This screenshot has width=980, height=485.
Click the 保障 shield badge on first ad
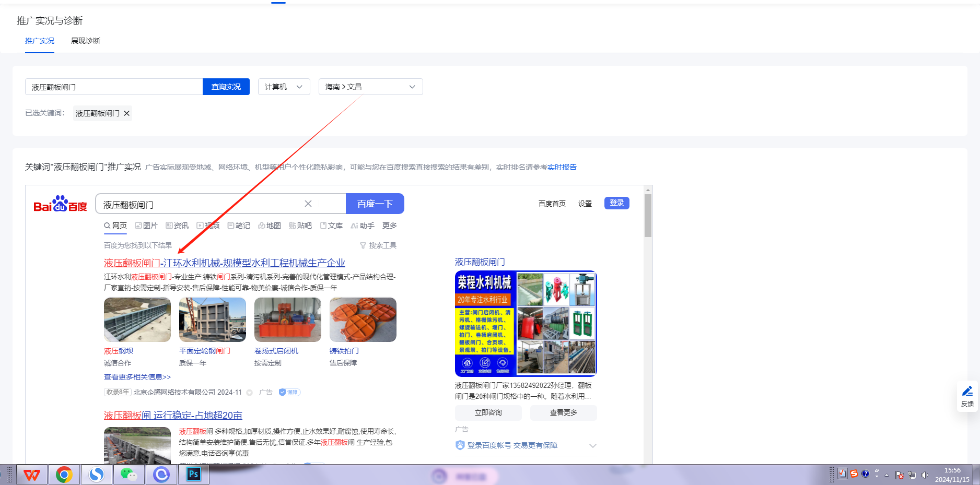tap(289, 392)
